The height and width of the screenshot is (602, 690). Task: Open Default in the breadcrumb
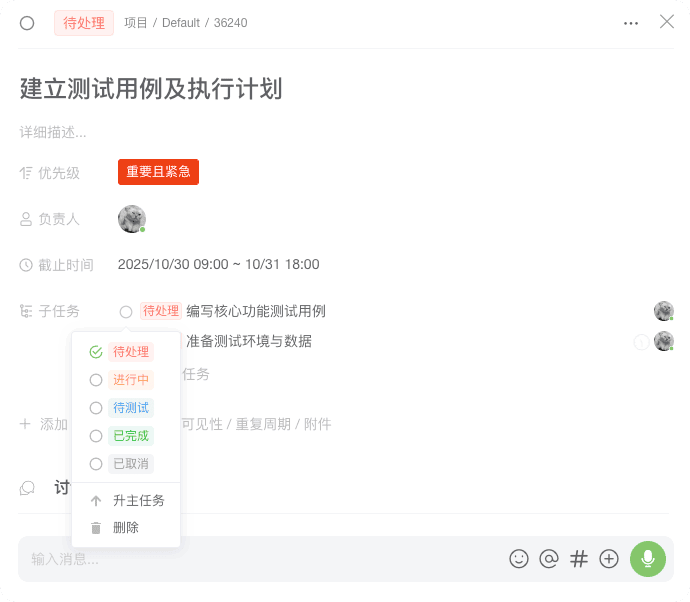(x=181, y=22)
